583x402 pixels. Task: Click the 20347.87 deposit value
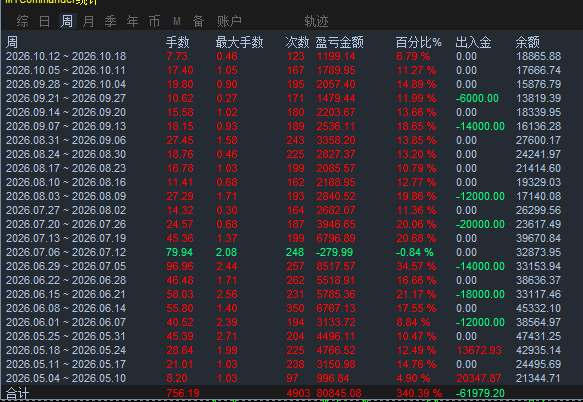[x=479, y=378]
